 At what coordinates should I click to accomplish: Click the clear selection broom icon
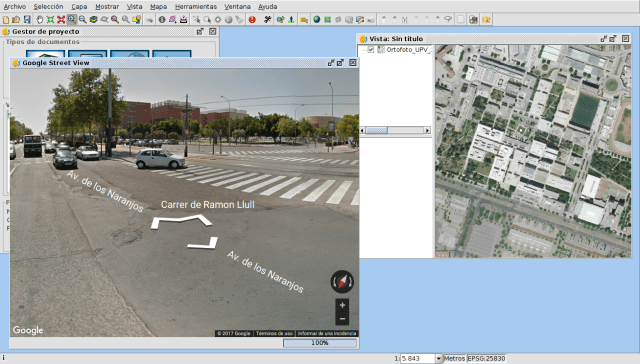[x=239, y=20]
